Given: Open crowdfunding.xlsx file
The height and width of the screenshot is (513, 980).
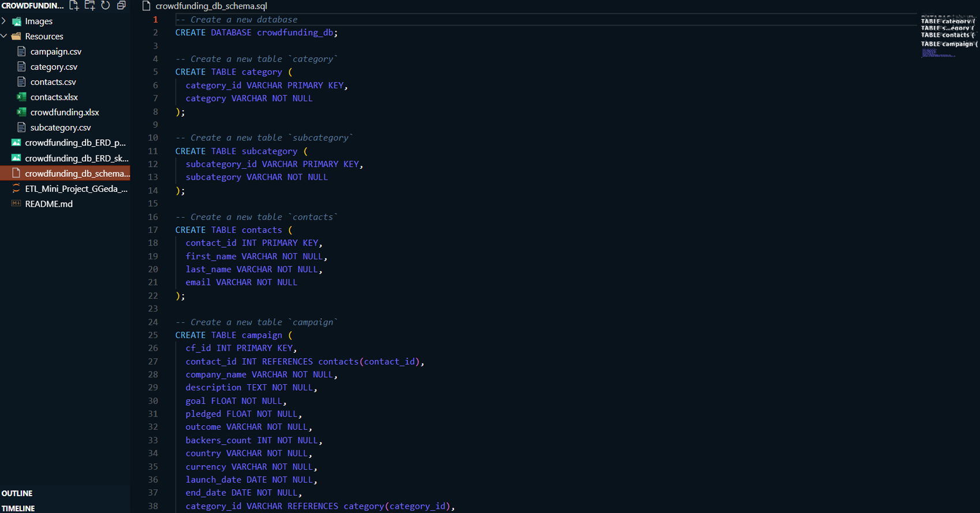Looking at the screenshot, I should click(65, 113).
